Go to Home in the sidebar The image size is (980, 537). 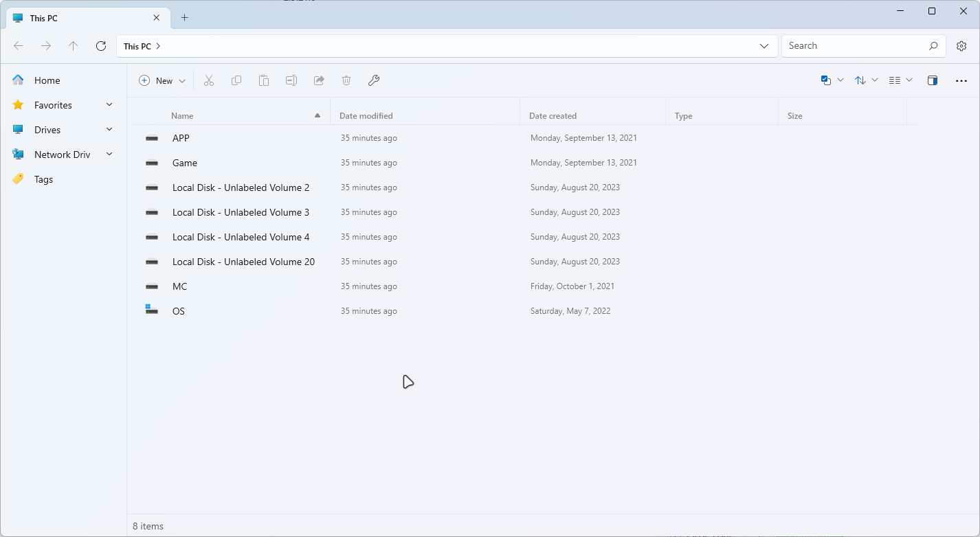click(x=46, y=80)
